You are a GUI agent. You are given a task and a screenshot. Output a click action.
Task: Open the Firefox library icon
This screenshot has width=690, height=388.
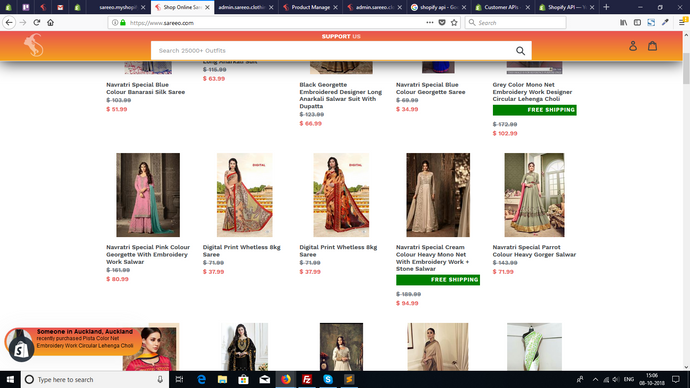(624, 22)
